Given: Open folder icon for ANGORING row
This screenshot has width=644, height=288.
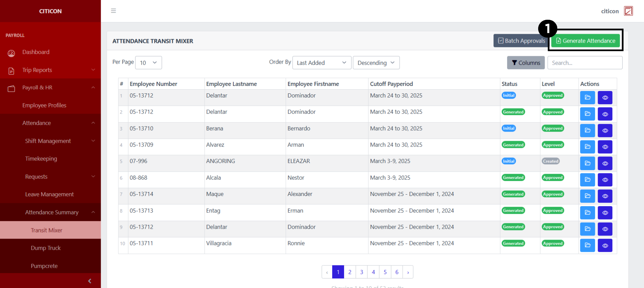Looking at the screenshot, I should coord(587,163).
